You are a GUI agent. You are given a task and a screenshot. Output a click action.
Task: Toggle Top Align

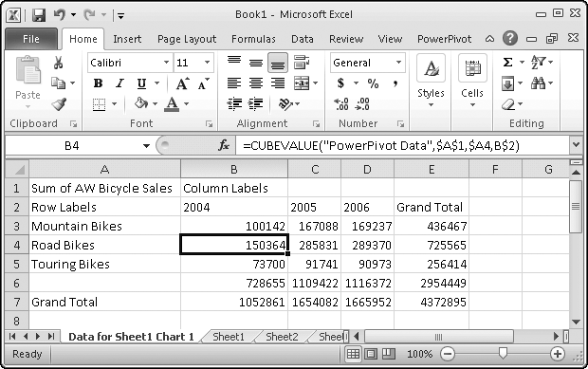tap(234, 61)
